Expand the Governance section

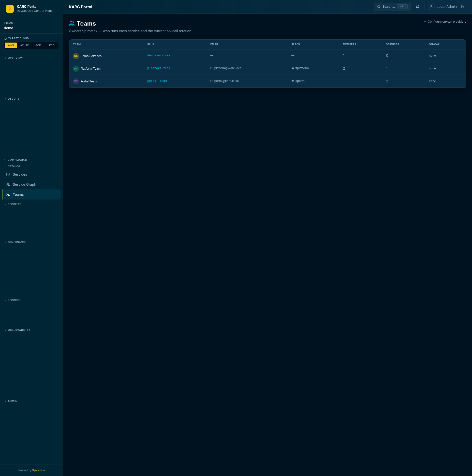coord(15,243)
